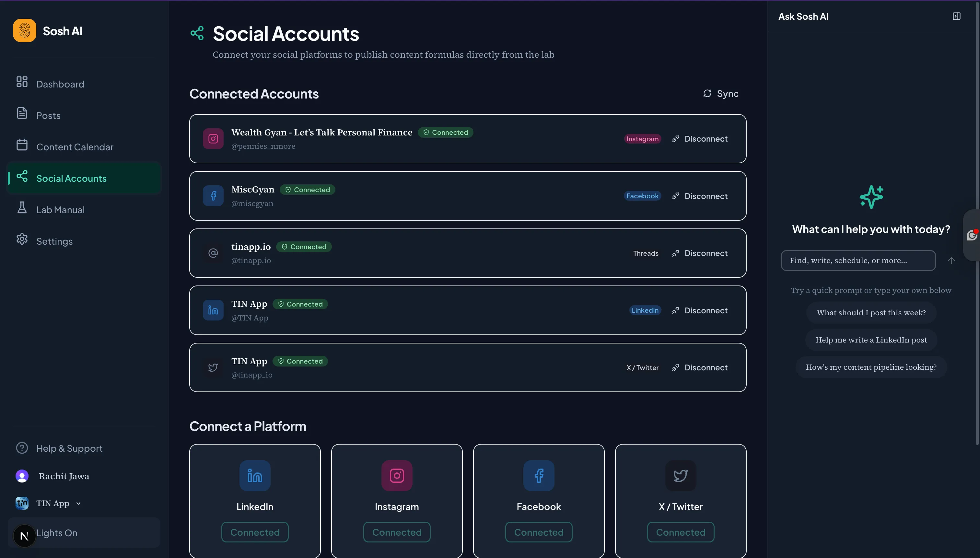980x558 pixels.
Task: Disconnect the Wealth Gyan Instagram account
Action: point(700,139)
